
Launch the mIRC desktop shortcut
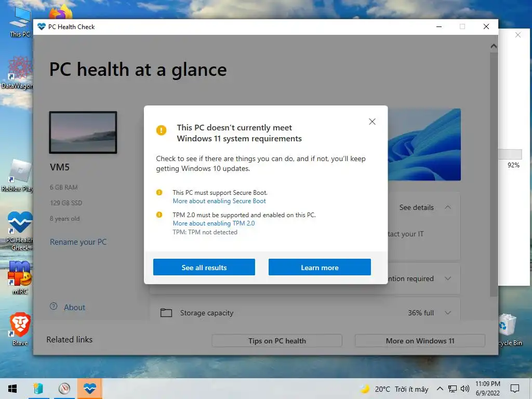tap(20, 277)
